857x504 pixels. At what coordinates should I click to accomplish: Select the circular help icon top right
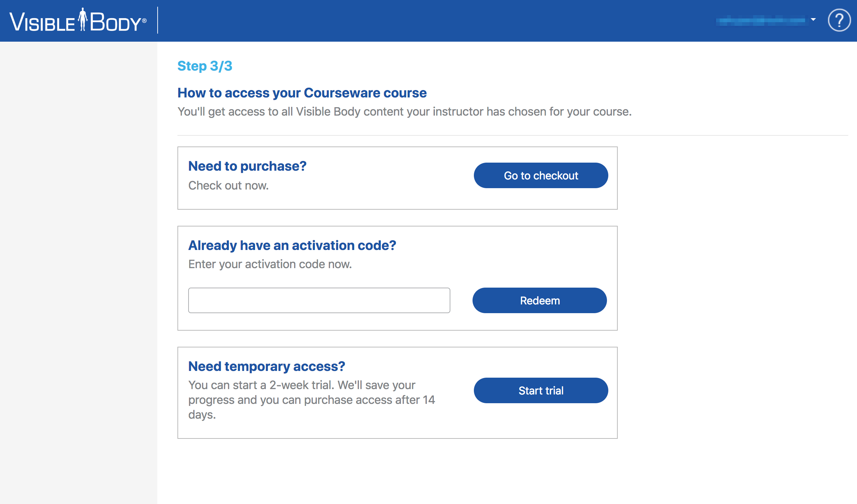coord(839,20)
